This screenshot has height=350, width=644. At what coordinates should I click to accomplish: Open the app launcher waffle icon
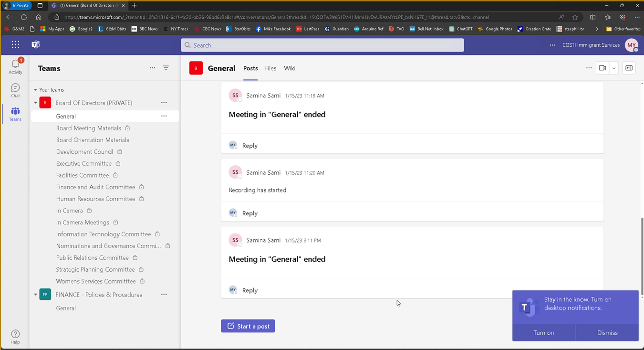pos(15,45)
